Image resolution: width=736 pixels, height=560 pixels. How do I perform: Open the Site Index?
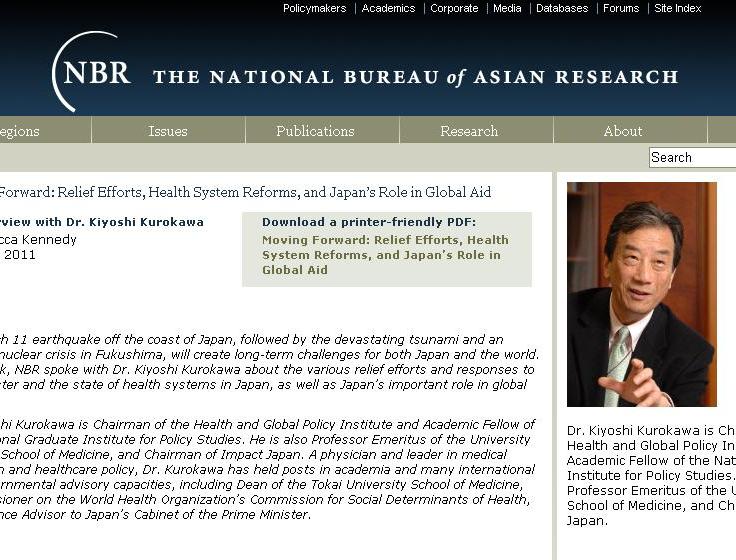point(678,8)
